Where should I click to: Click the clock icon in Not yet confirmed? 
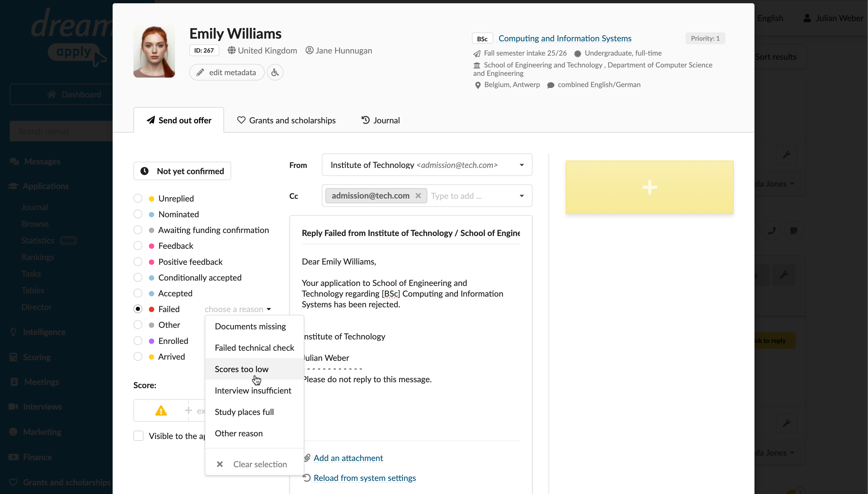tap(144, 171)
